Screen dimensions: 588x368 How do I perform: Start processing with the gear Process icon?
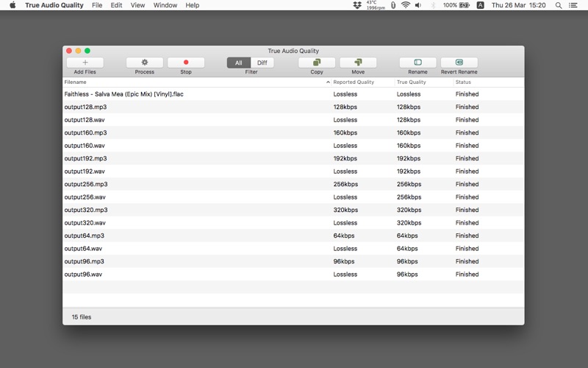pos(144,63)
